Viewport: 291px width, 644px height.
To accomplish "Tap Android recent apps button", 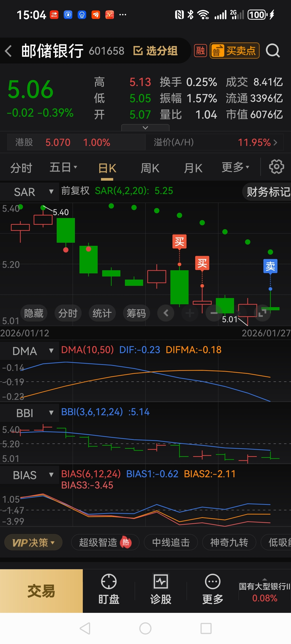I will (x=206, y=628).
